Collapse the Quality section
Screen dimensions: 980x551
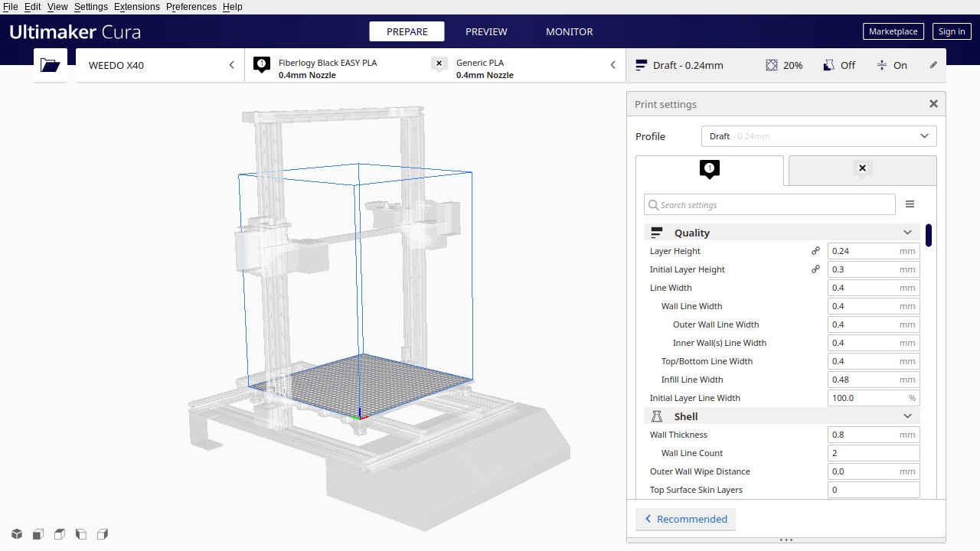[907, 233]
